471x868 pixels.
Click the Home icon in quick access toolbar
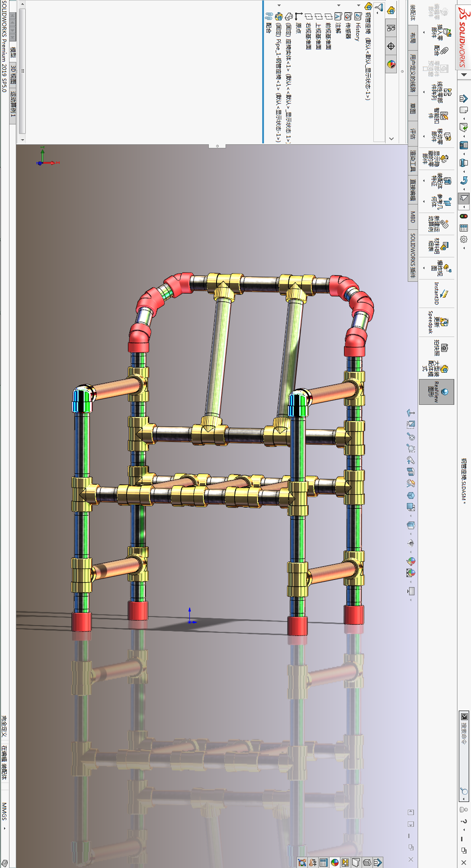point(463,98)
